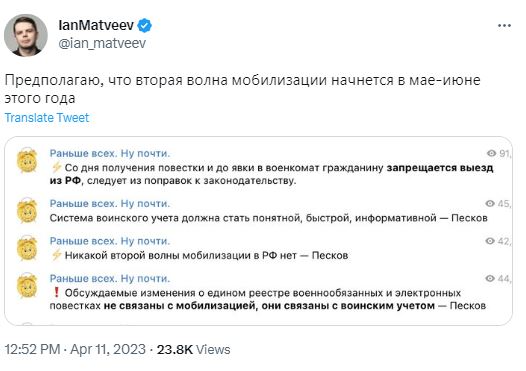The image size is (526, 371).
Task: Click the third alarm clock channel avatar
Action: 27,248
